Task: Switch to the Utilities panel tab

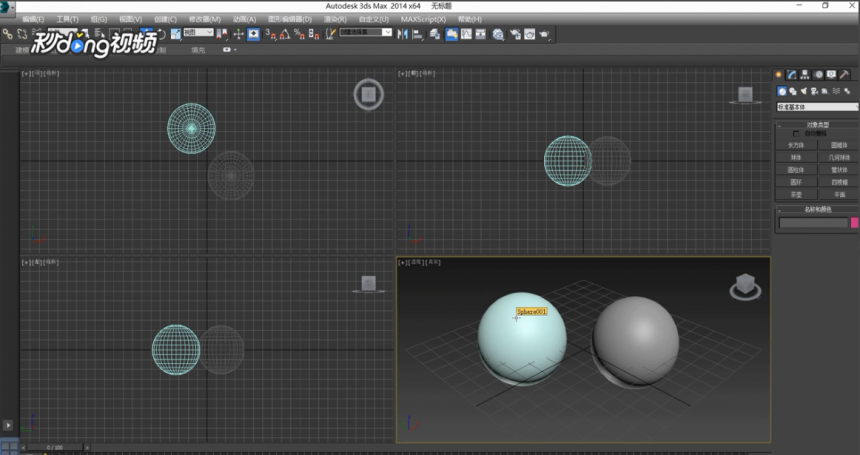Action: coord(845,75)
